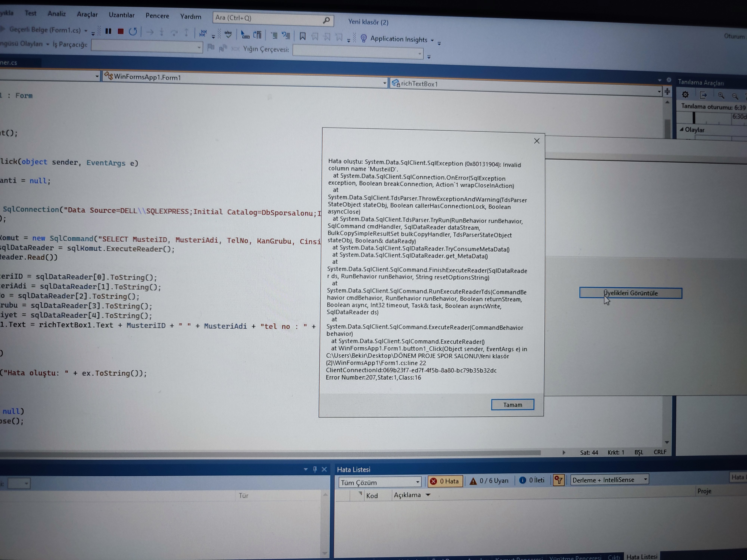
Task: Click the diagnostics timeline marker
Action: pos(694,118)
